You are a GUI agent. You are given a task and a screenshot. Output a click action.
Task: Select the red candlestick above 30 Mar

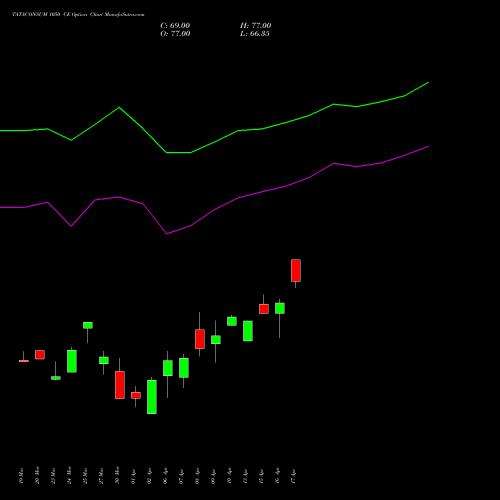[x=120, y=385]
